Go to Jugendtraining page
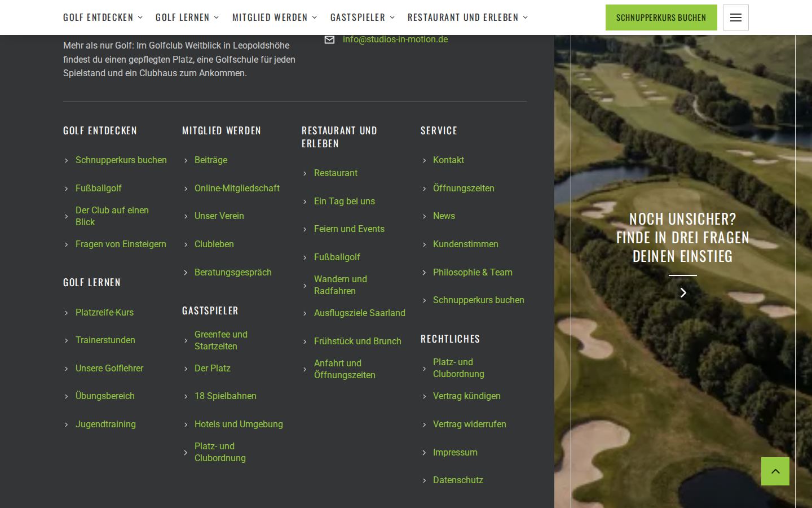The height and width of the screenshot is (508, 812). click(x=105, y=424)
